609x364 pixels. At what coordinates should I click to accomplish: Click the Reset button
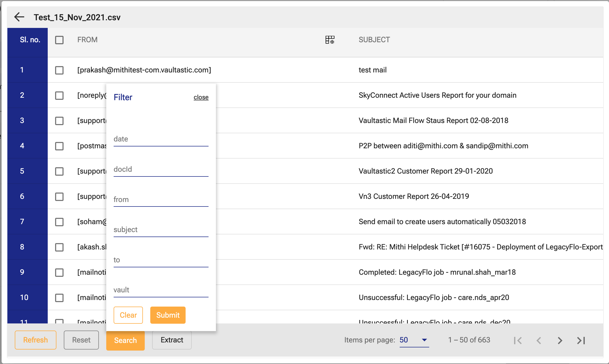click(x=81, y=340)
